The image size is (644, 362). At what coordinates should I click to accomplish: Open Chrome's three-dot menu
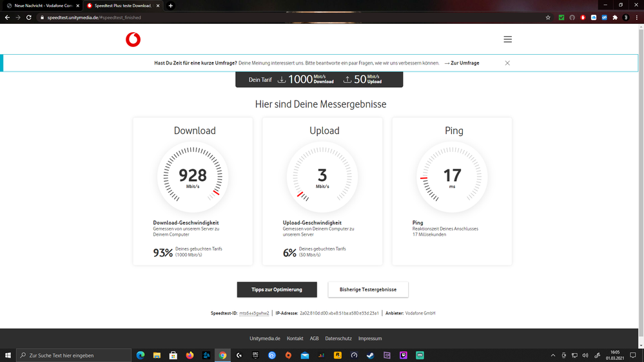(637, 17)
